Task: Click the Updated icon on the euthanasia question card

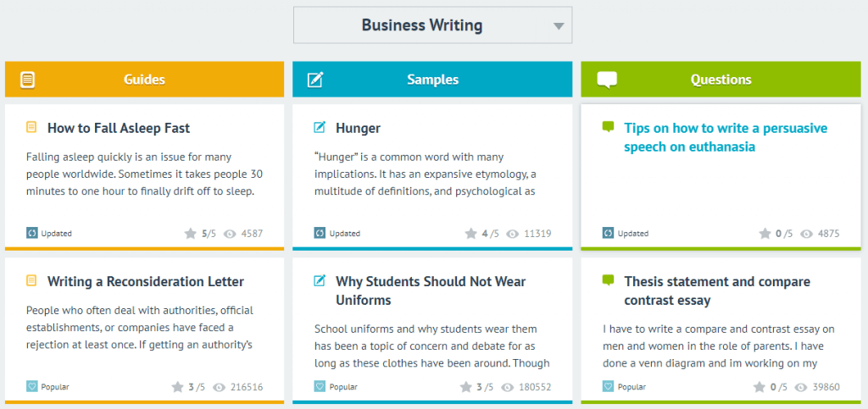Action: point(608,233)
